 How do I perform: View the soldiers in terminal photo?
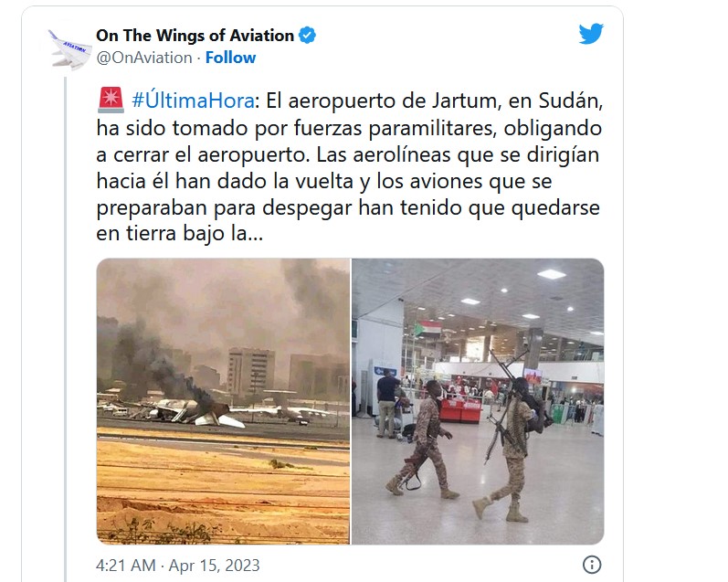(478, 401)
